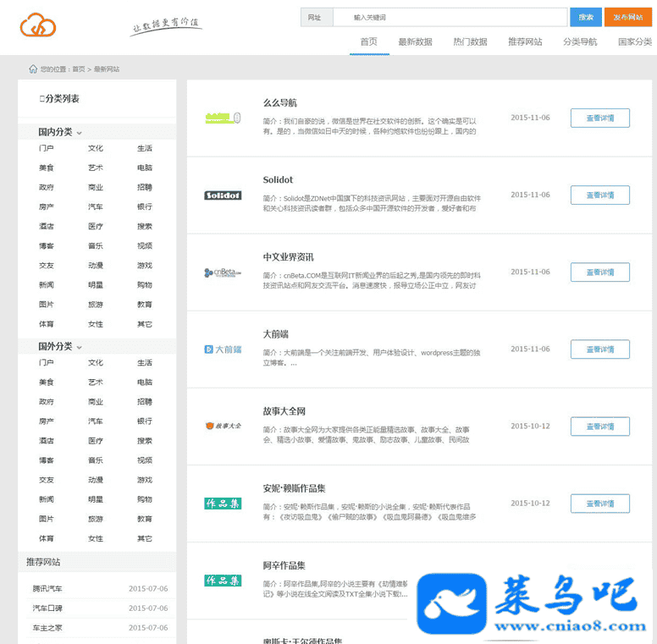The height and width of the screenshot is (644, 657).
Task: Open the 么么导航 title link
Action: [x=280, y=102]
